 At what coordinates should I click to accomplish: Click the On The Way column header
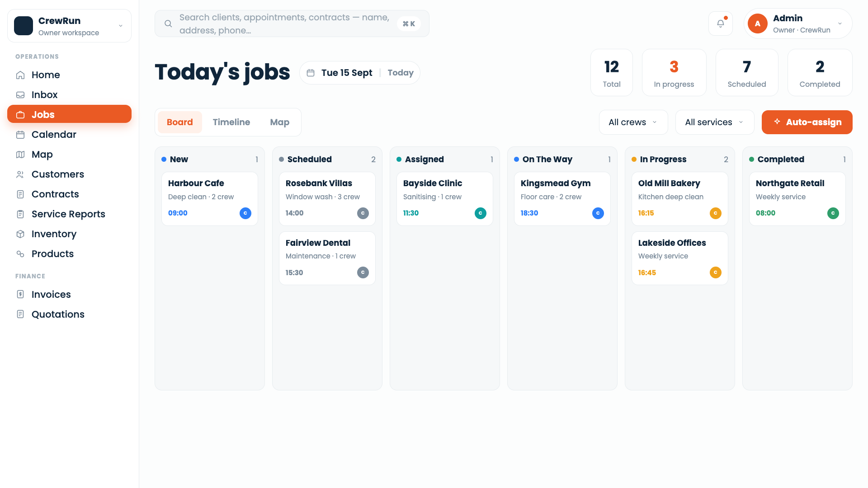coord(562,160)
